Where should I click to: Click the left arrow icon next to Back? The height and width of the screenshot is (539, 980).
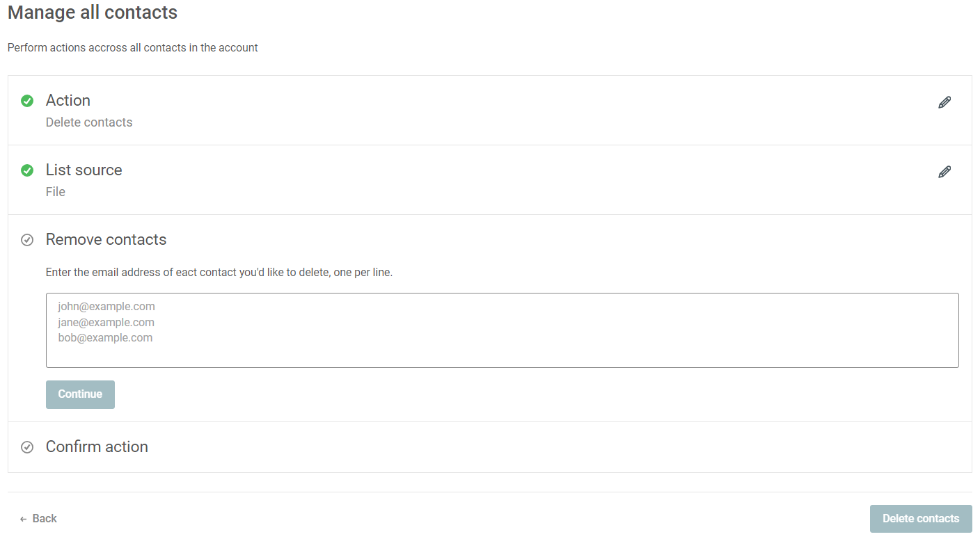coord(23,519)
